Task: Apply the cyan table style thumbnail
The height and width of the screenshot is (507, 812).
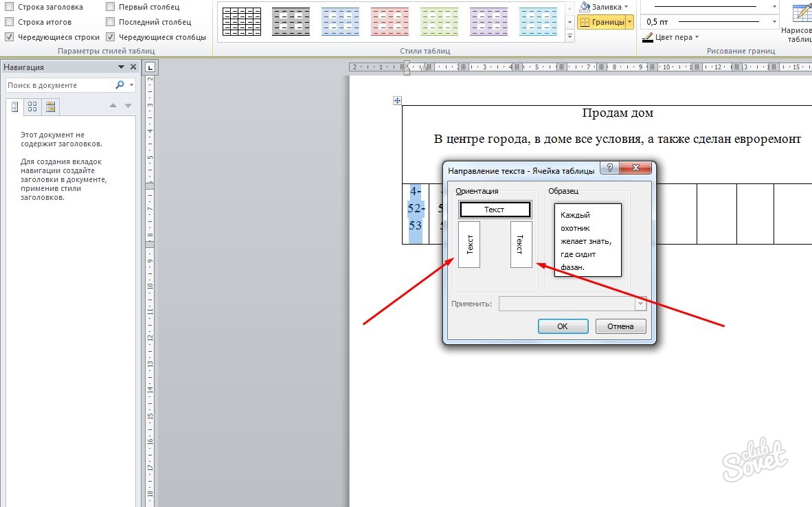Action: 538,22
